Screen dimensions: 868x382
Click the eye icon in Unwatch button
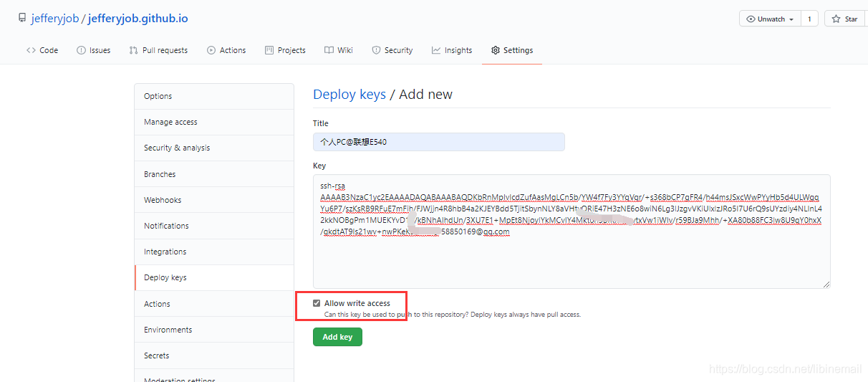(x=751, y=19)
